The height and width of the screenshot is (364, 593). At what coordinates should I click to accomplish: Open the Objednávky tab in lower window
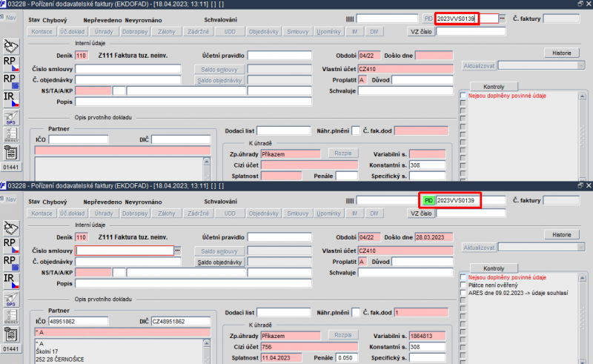264,214
